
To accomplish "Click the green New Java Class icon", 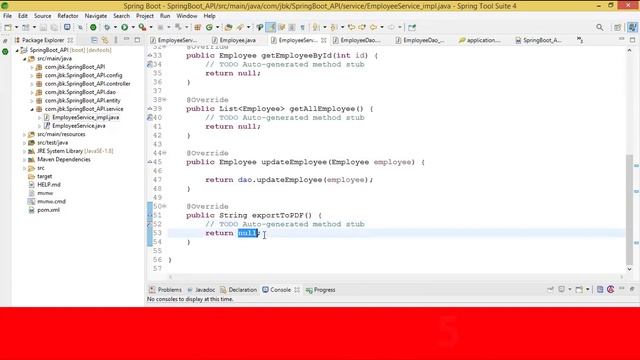I will click(209, 27).
